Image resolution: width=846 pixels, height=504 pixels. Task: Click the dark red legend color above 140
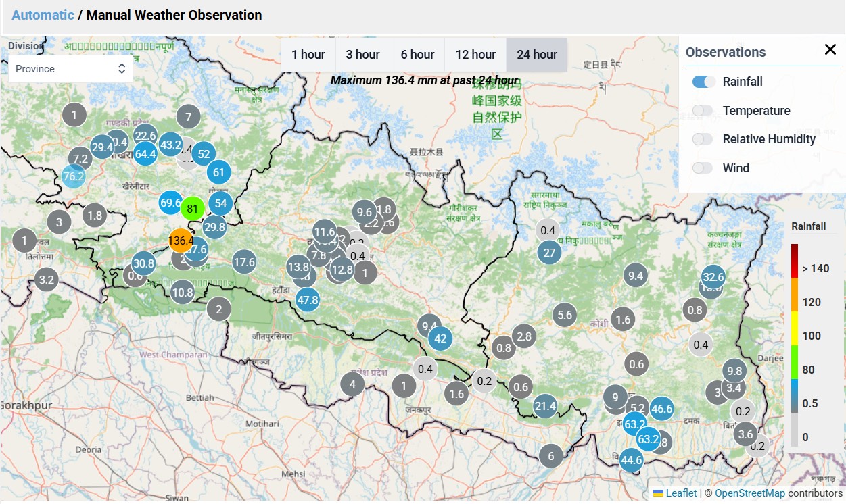point(795,260)
